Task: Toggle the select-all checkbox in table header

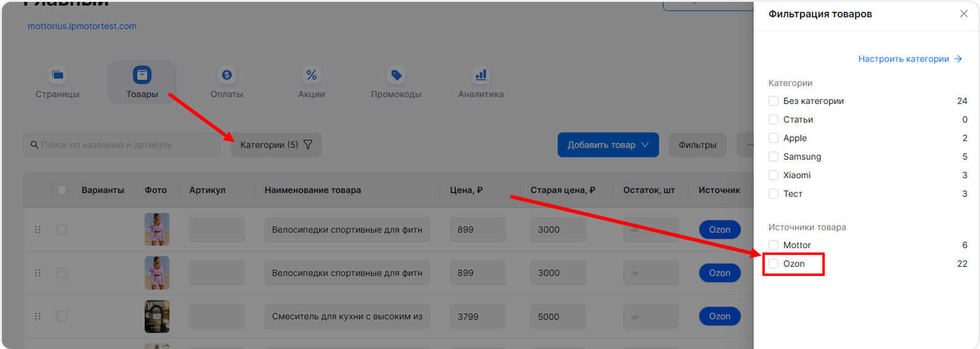Action: [x=62, y=190]
